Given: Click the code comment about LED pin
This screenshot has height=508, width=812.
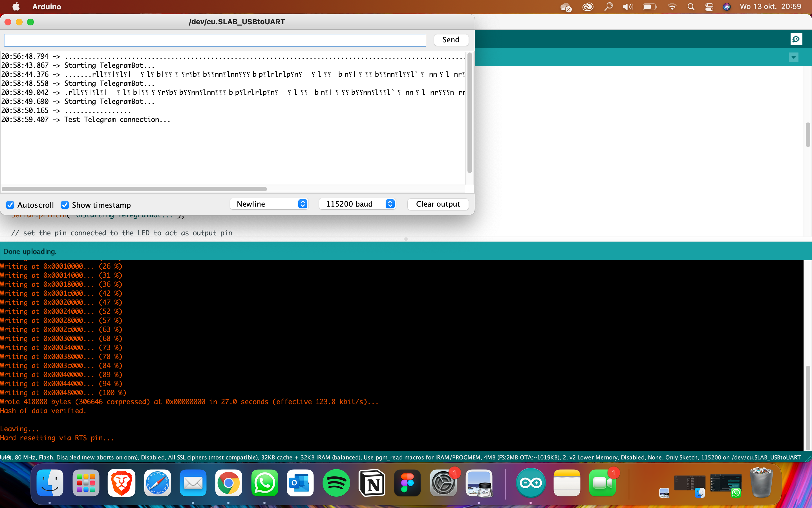Looking at the screenshot, I should (122, 233).
